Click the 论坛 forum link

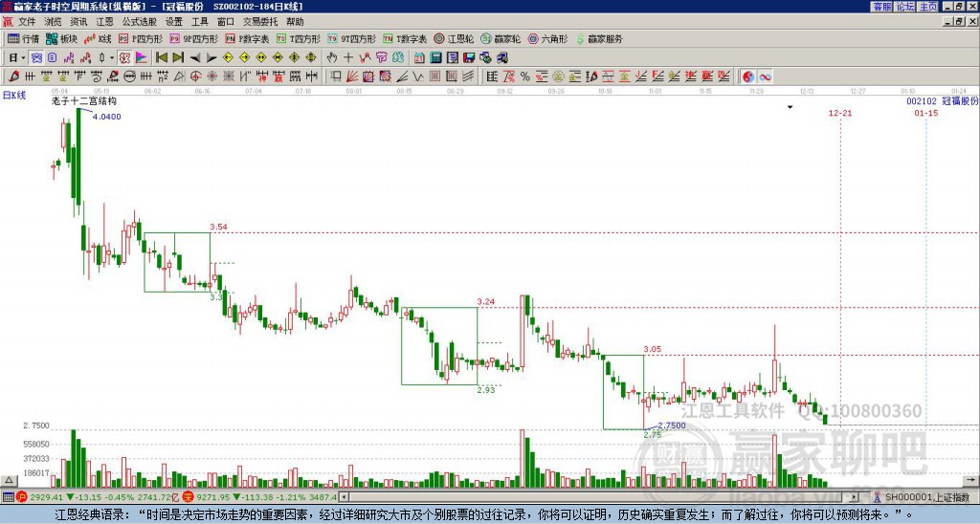905,7
